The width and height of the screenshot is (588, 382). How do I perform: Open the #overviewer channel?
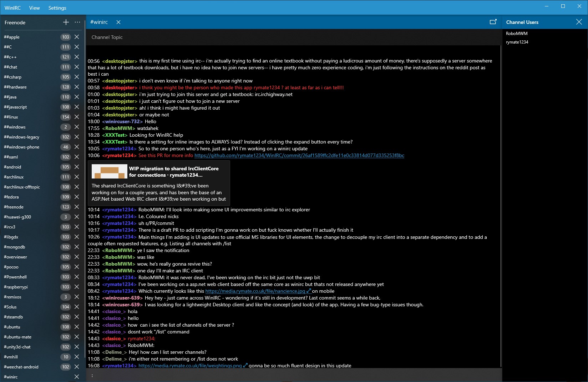tap(15, 257)
